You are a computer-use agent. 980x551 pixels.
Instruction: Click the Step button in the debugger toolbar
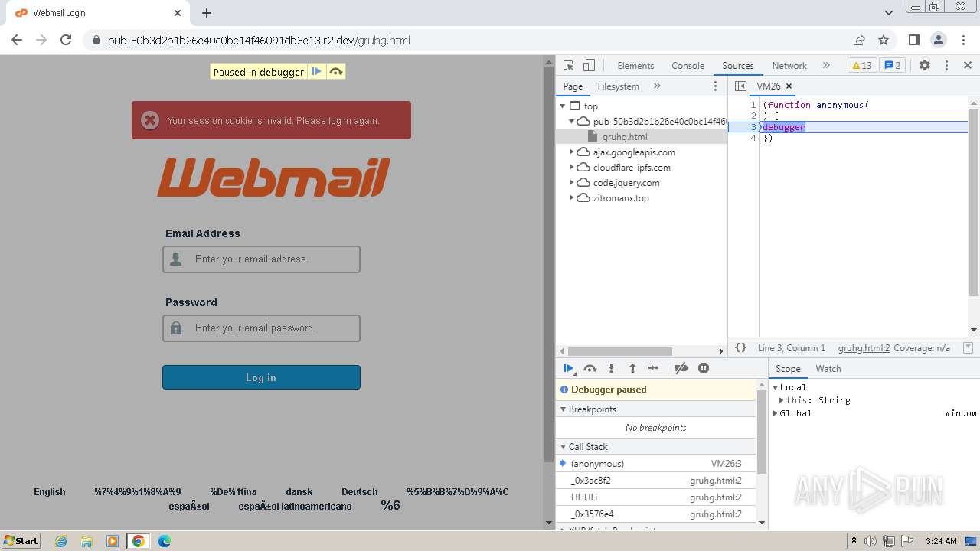(x=653, y=368)
